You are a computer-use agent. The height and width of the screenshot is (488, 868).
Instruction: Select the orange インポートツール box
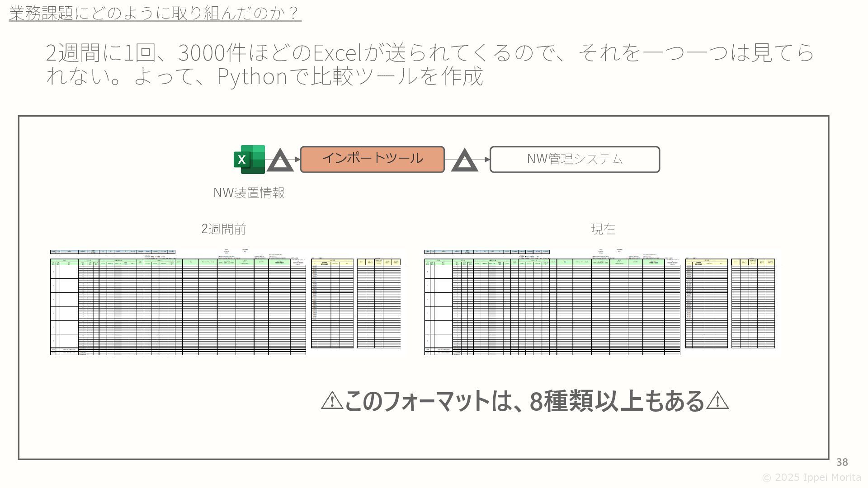(372, 160)
